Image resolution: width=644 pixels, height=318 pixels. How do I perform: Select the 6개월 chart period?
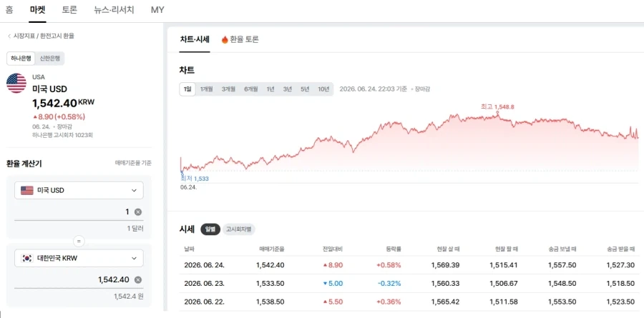click(x=250, y=89)
